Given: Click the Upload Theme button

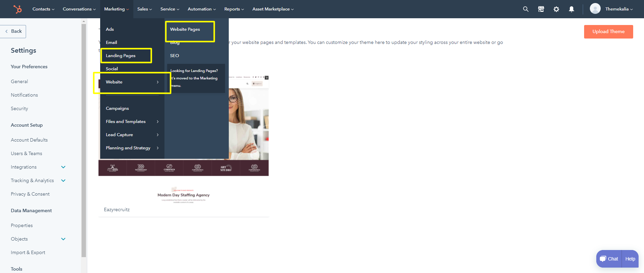Looking at the screenshot, I should [x=608, y=32].
